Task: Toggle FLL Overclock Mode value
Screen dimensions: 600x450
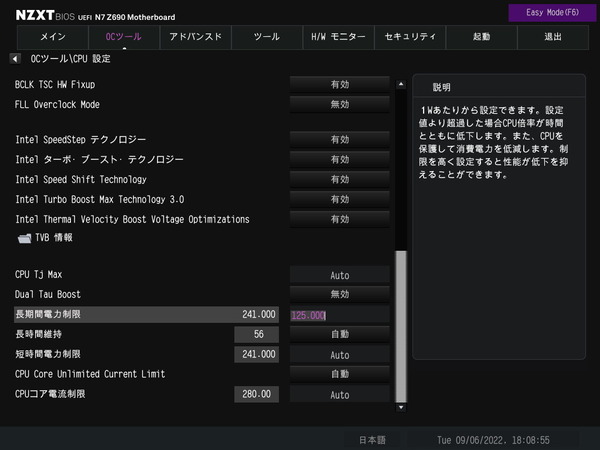Action: (339, 104)
